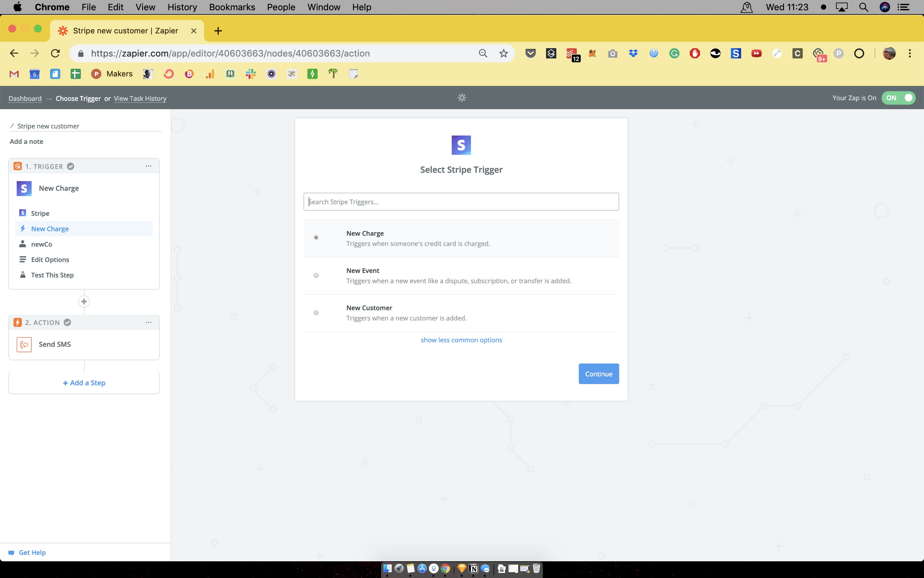Open Test This Step item
This screenshot has width=924, height=578.
[84, 275]
